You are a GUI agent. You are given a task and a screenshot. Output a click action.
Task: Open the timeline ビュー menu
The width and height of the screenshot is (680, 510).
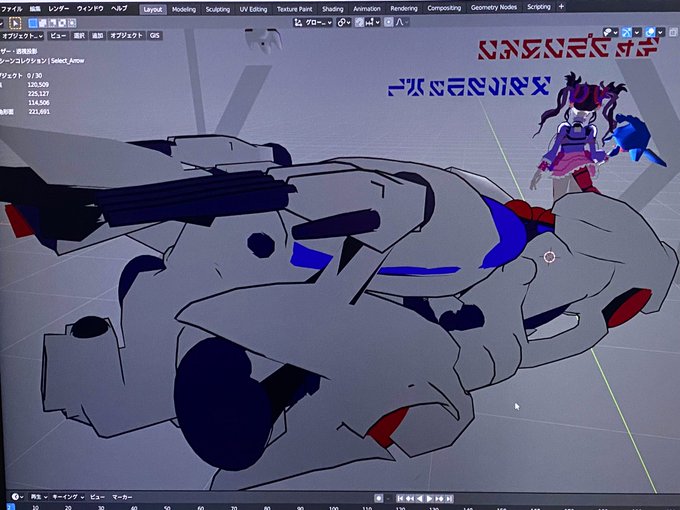pos(97,497)
